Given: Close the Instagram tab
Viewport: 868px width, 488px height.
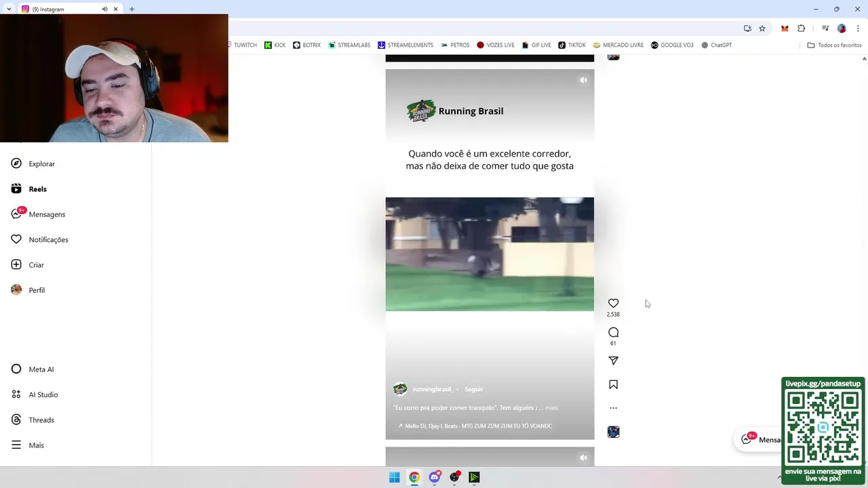Looking at the screenshot, I should [x=115, y=9].
